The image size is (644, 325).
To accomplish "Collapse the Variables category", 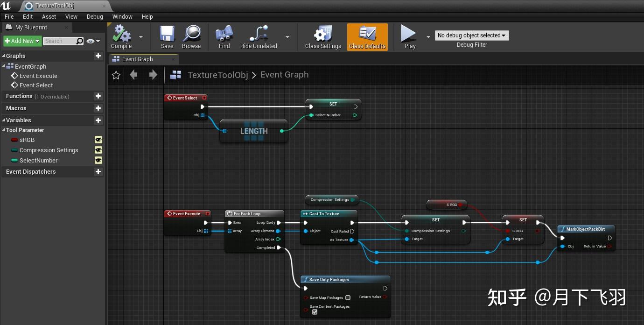I will (4, 120).
